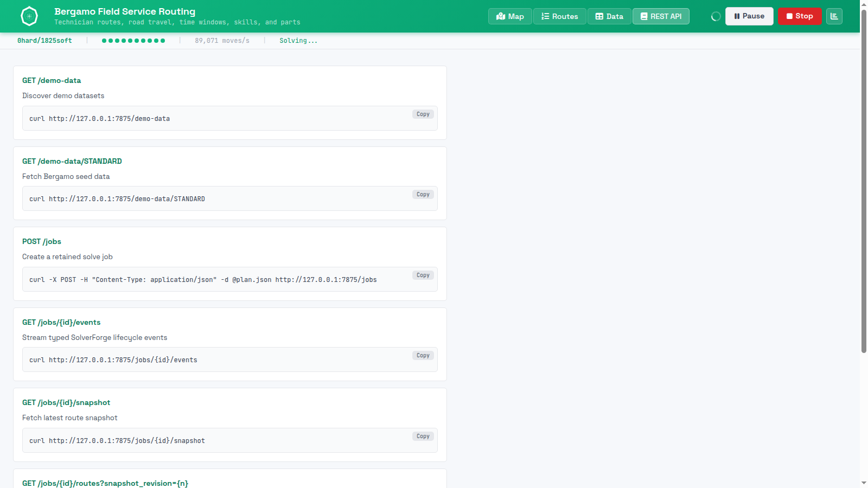Switch to the Routes tab
Viewport: 868px width, 488px height.
(559, 16)
